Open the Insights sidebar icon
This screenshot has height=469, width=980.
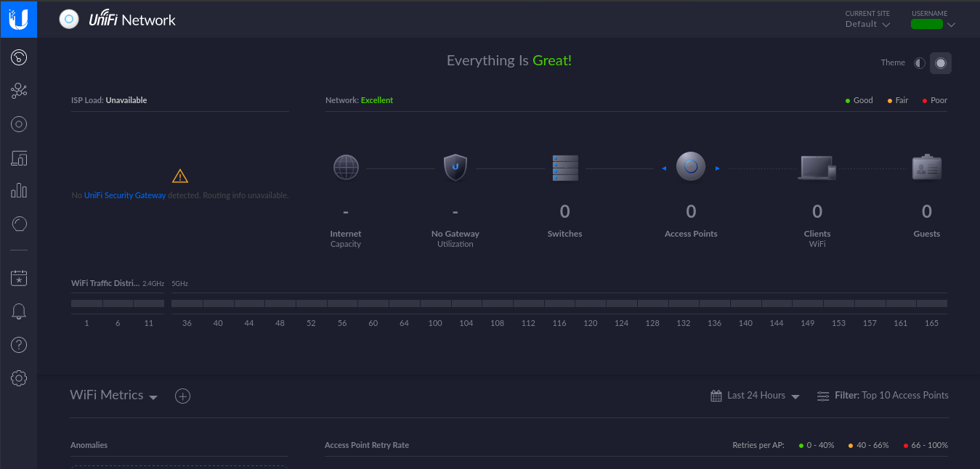tap(19, 224)
